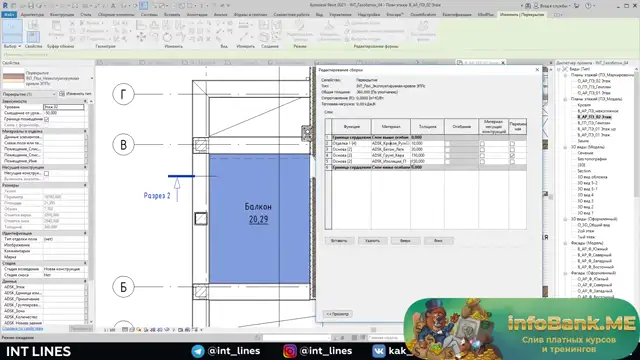This screenshot has width=640, height=360.
Task: Click the Save icon in quick access toolbar
Action: coord(31,6)
